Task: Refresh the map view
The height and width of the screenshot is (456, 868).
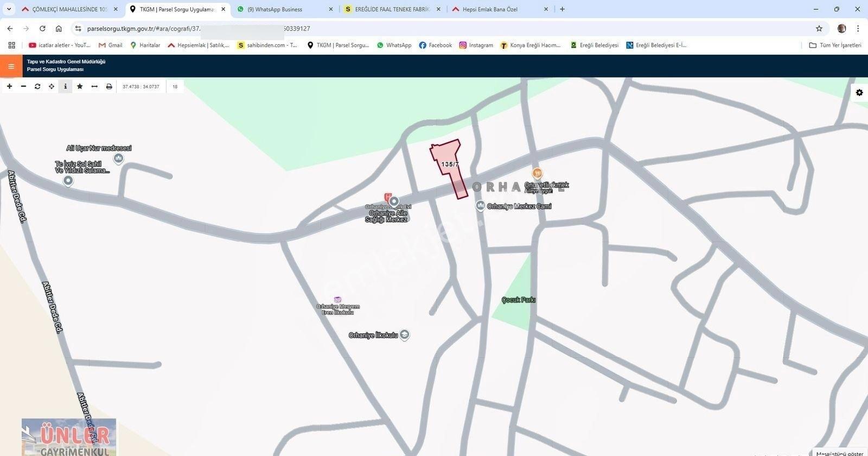Action: point(37,86)
